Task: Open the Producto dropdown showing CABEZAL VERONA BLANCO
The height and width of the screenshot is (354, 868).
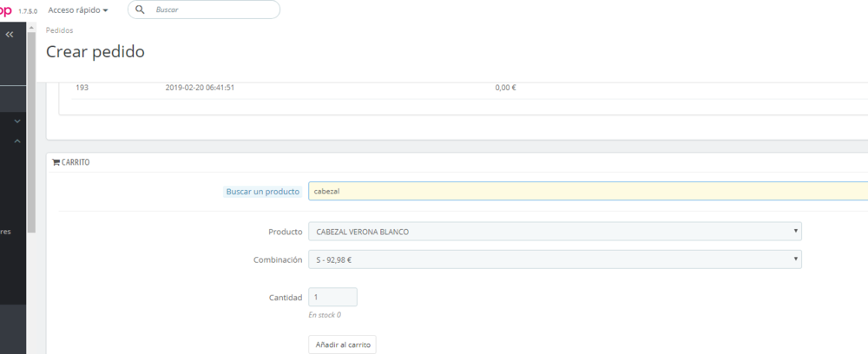Action: pyautogui.click(x=555, y=231)
